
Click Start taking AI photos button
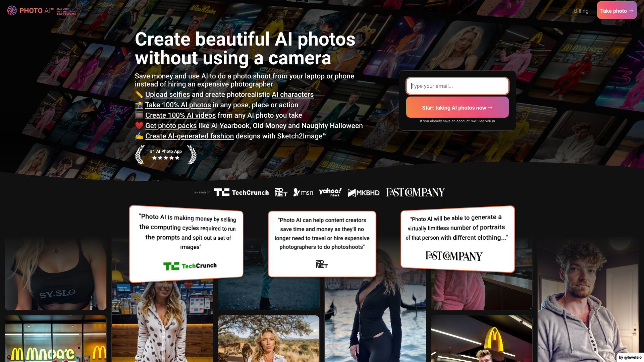(458, 107)
